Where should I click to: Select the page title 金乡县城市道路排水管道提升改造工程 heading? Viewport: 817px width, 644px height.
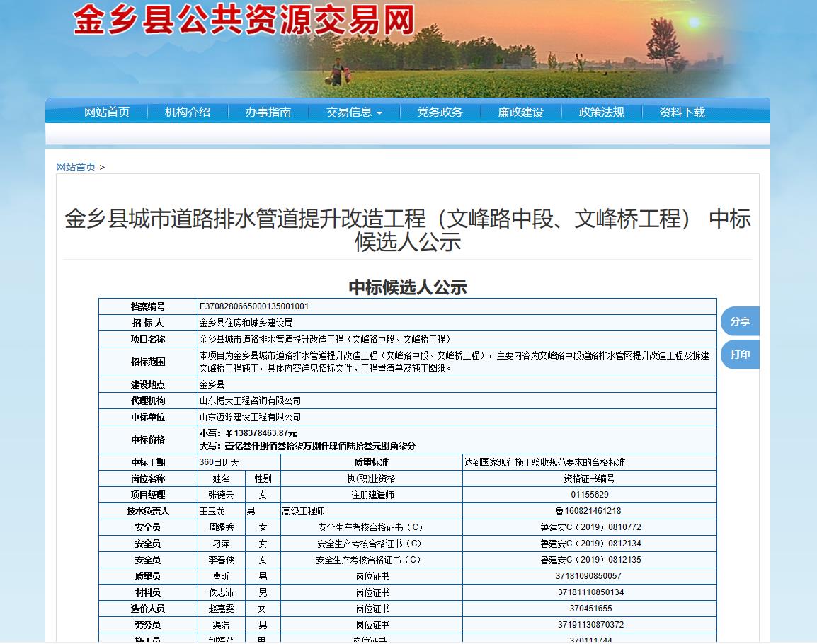coord(408,230)
